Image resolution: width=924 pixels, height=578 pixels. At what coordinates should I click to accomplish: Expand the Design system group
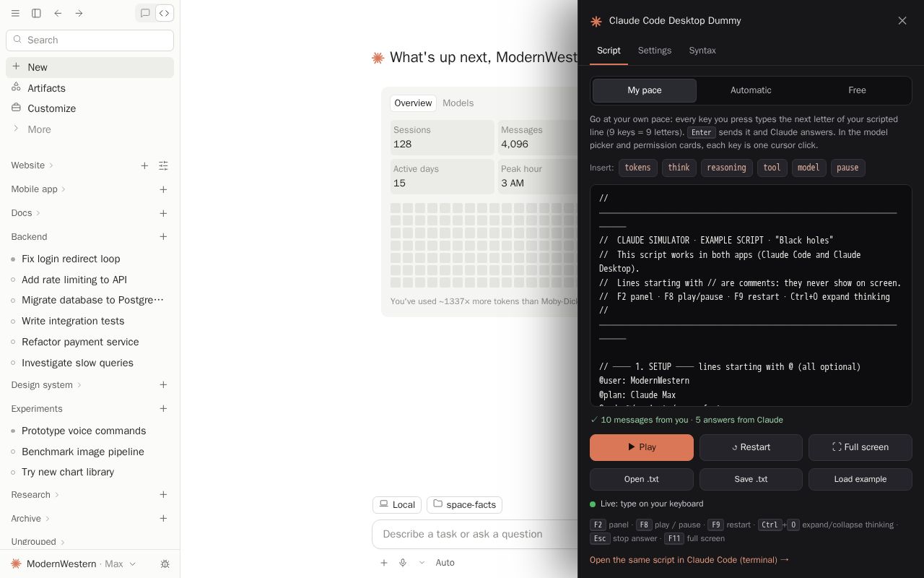(x=46, y=385)
